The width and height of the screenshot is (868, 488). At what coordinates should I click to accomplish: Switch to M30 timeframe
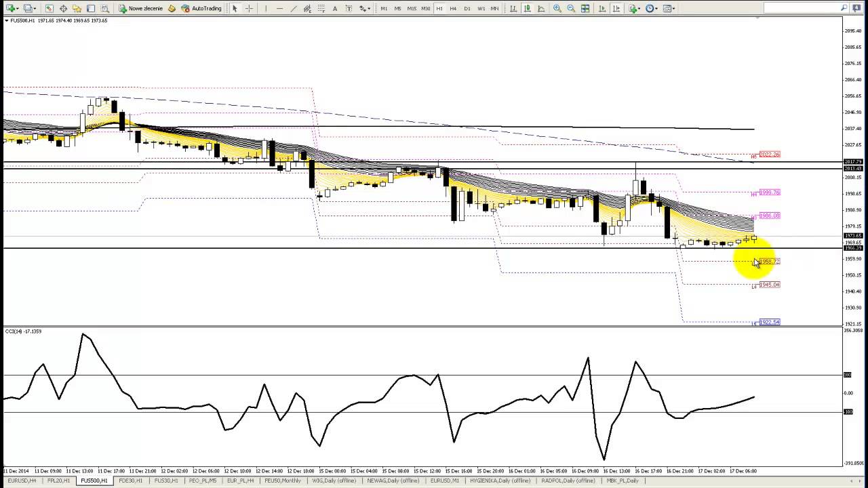coord(426,8)
